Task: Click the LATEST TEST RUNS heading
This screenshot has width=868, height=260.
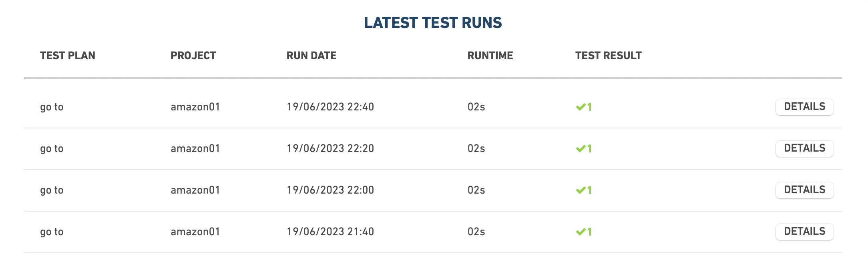Action: 433,23
